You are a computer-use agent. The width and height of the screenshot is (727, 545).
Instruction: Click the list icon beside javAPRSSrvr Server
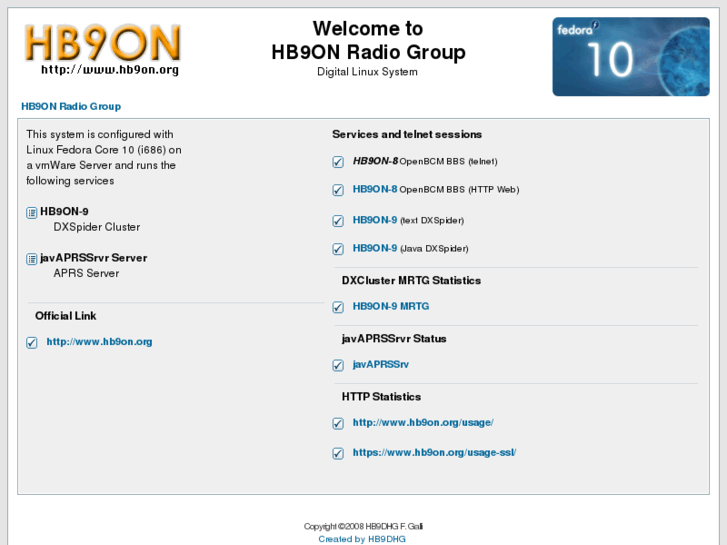tap(32, 259)
